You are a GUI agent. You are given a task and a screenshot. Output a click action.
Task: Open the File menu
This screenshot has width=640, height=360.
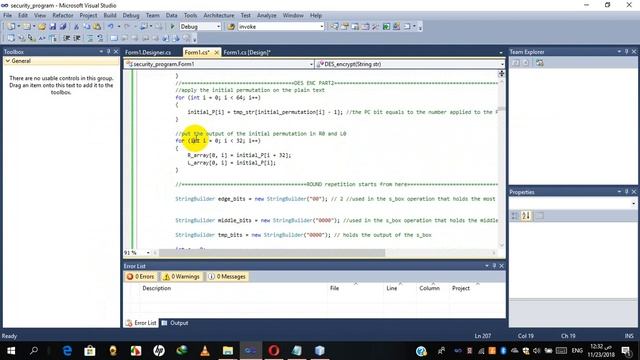7,15
